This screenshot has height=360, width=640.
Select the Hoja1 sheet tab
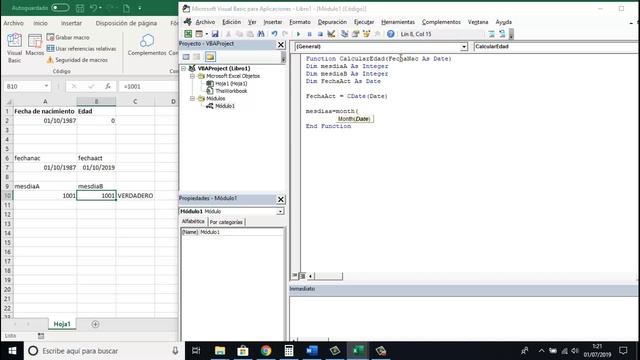point(62,324)
